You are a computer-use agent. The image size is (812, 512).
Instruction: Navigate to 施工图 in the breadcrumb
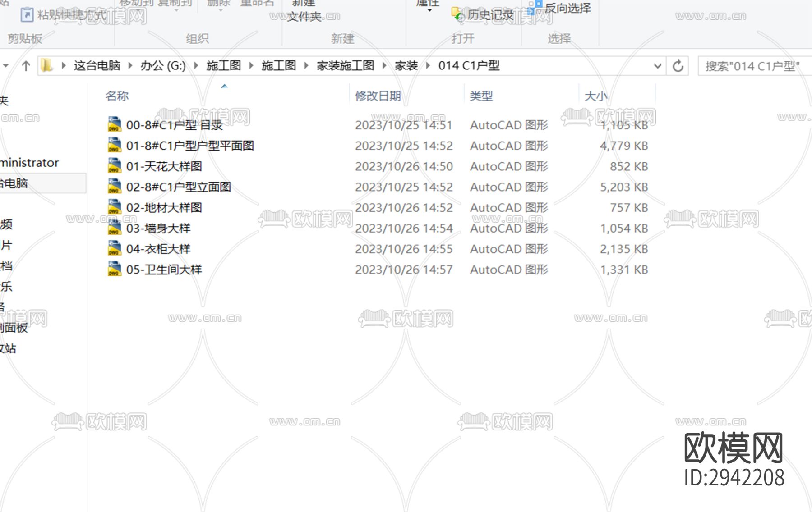[x=224, y=65]
